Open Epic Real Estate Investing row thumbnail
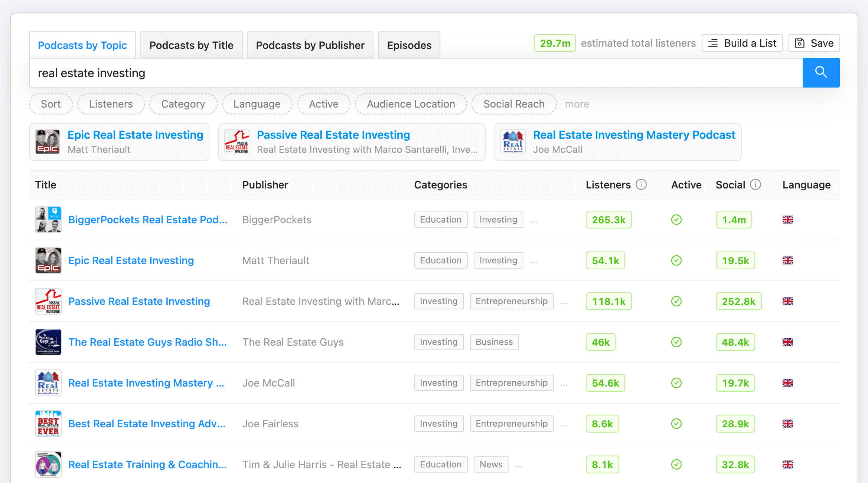The width and height of the screenshot is (868, 483). [x=48, y=260]
